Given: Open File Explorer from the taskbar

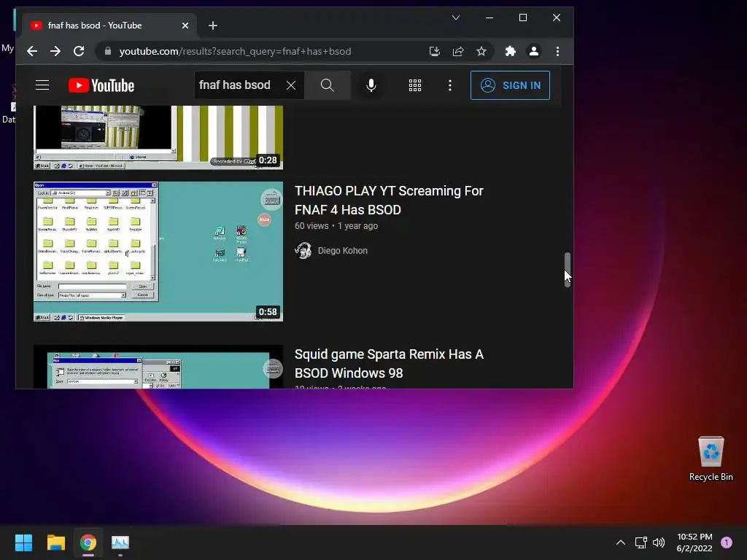Looking at the screenshot, I should 55,542.
